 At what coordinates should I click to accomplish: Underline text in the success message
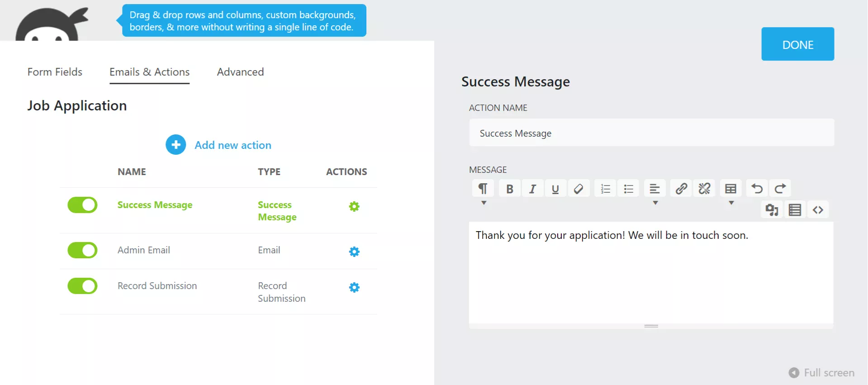point(555,188)
